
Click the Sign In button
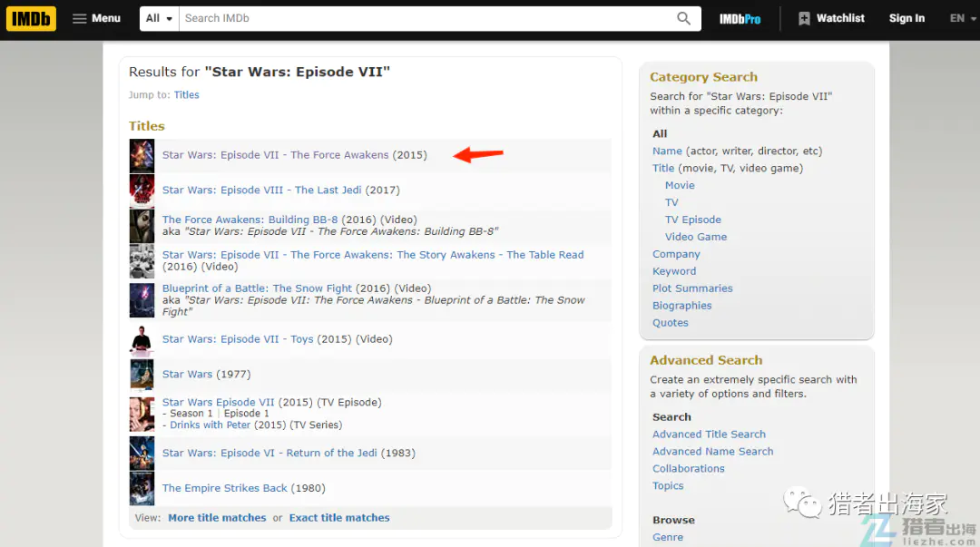click(906, 18)
